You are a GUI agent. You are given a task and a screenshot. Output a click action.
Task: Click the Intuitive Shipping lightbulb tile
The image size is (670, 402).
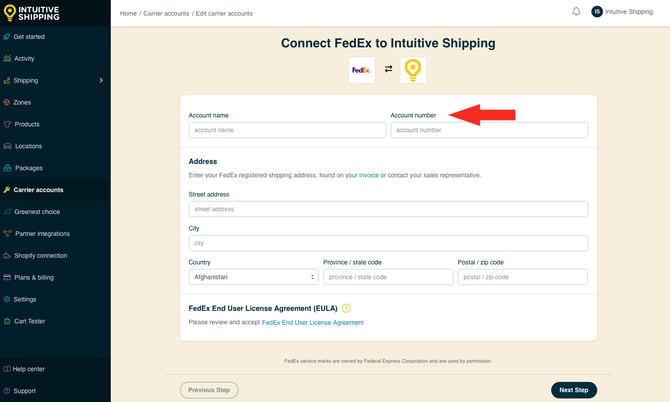coord(413,70)
